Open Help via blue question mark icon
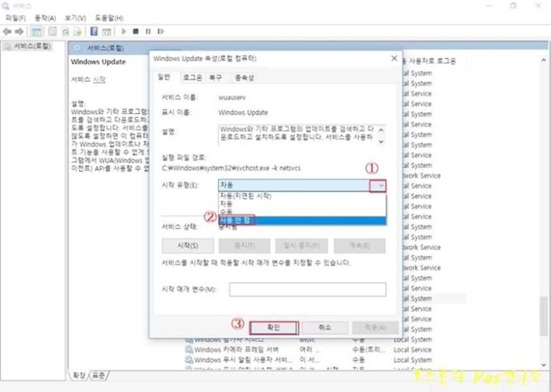 [94, 31]
